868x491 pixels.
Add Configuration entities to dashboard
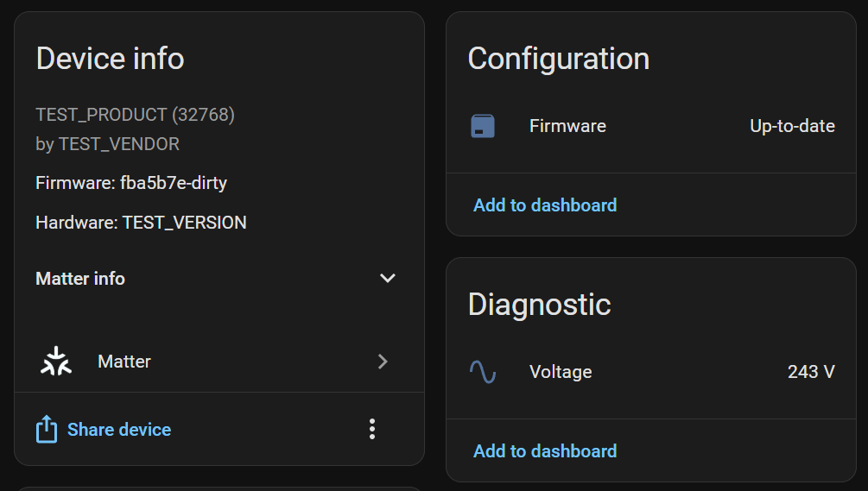click(545, 205)
